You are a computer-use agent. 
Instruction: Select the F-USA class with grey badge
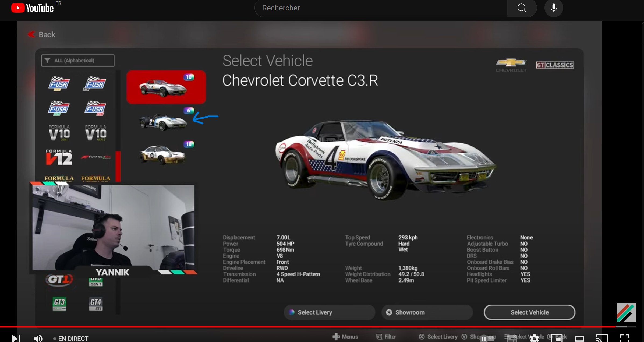(x=95, y=84)
